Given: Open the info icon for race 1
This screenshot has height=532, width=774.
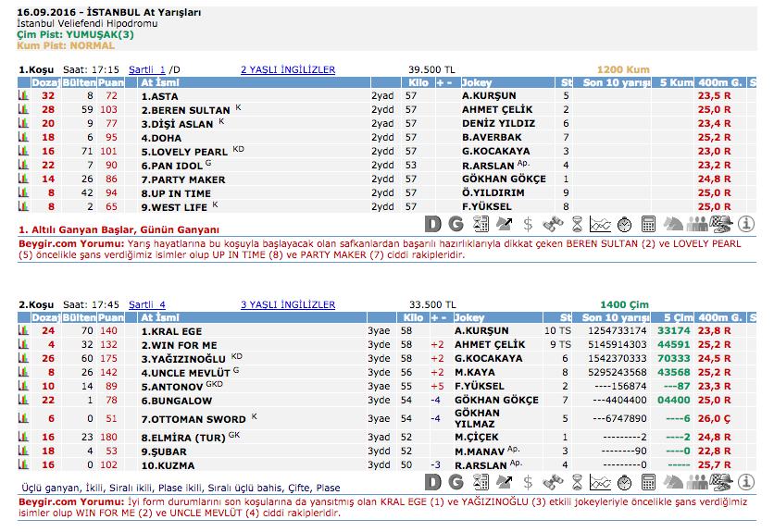Looking at the screenshot, I should [x=746, y=223].
